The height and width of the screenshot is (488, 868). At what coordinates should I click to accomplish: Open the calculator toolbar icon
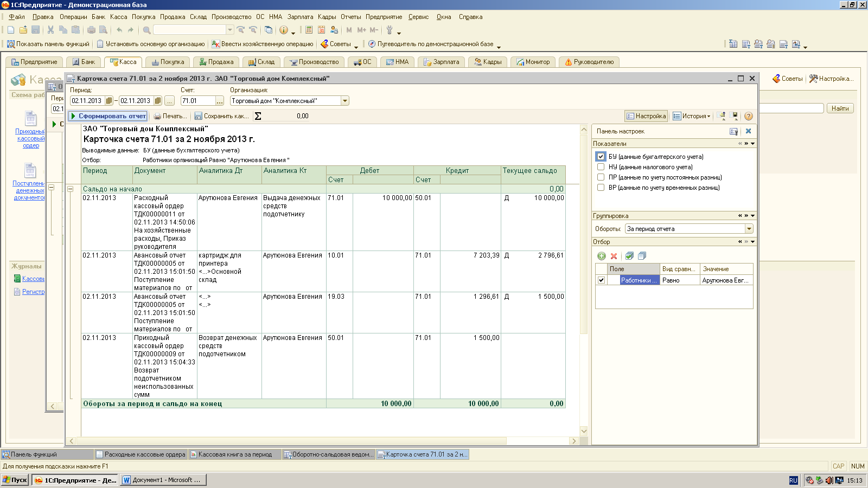(x=309, y=30)
